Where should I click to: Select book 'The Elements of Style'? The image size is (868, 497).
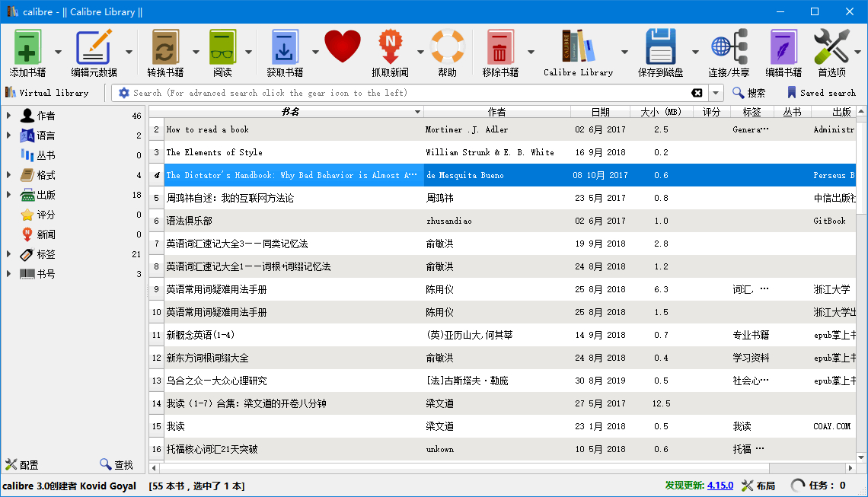tap(503, 152)
